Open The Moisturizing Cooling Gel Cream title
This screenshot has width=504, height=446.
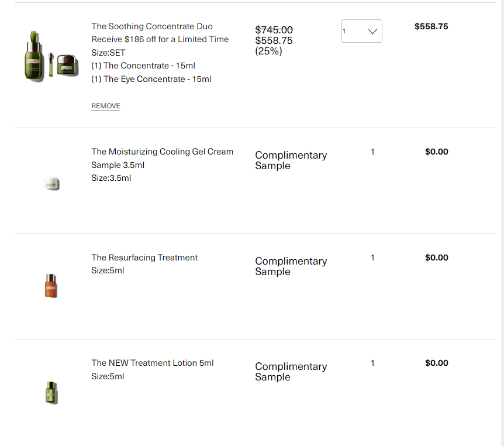click(x=163, y=152)
